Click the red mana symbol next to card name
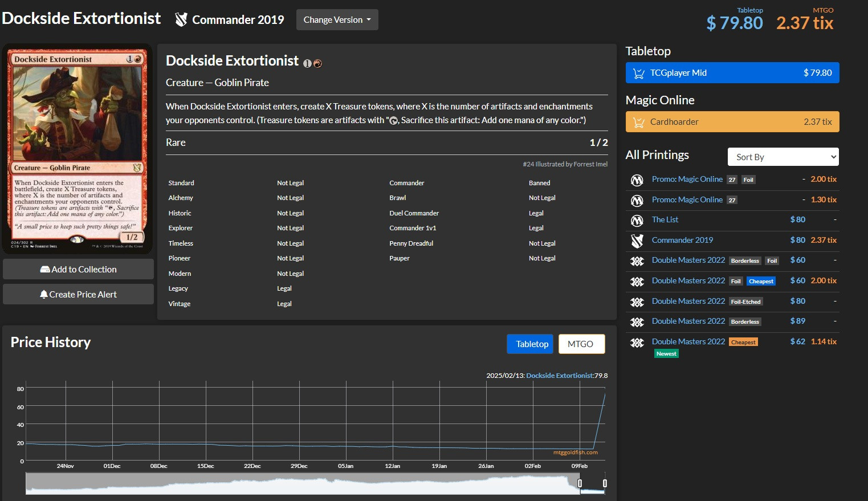Viewport: 868px width, 501px height. (318, 63)
